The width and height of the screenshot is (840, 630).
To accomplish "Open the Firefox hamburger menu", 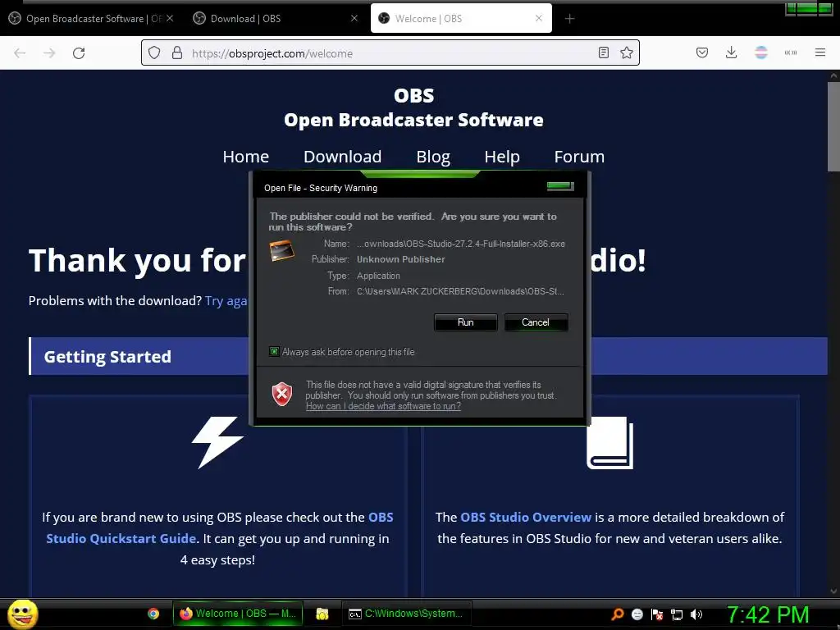I will 820,52.
